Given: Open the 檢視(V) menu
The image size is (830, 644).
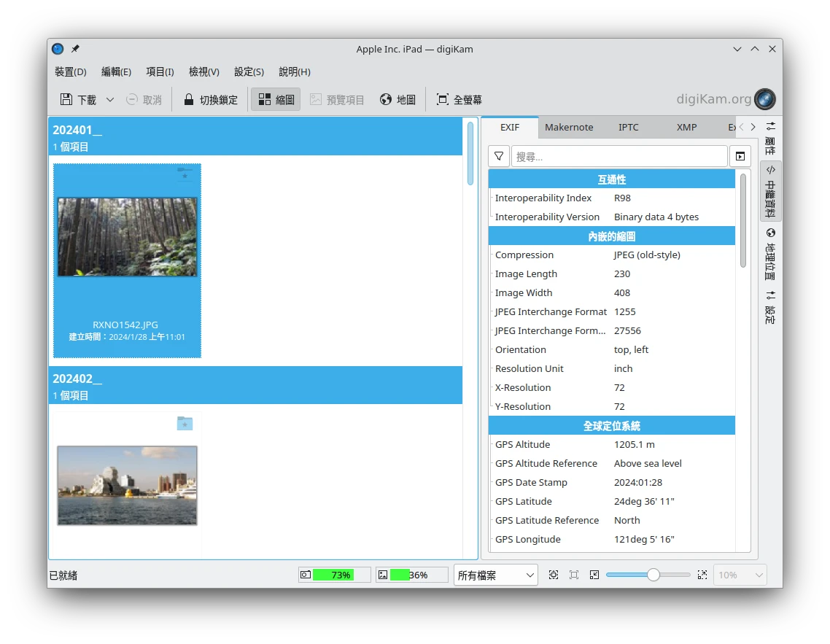Looking at the screenshot, I should pyautogui.click(x=203, y=71).
